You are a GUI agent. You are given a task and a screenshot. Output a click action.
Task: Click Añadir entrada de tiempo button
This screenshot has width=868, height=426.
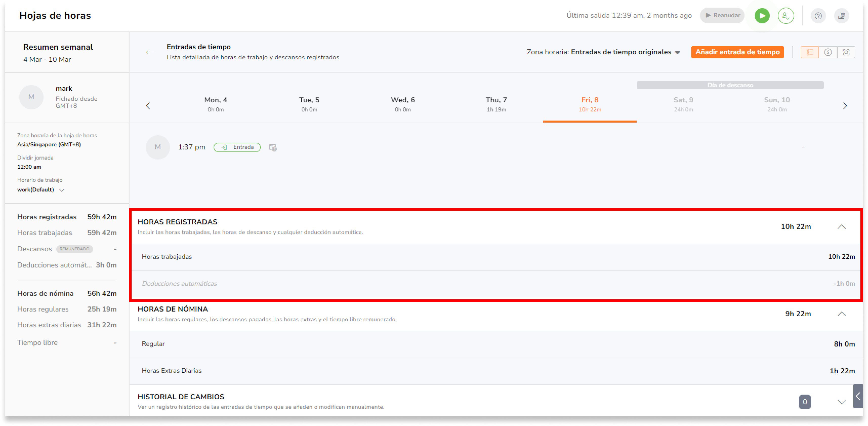click(737, 52)
